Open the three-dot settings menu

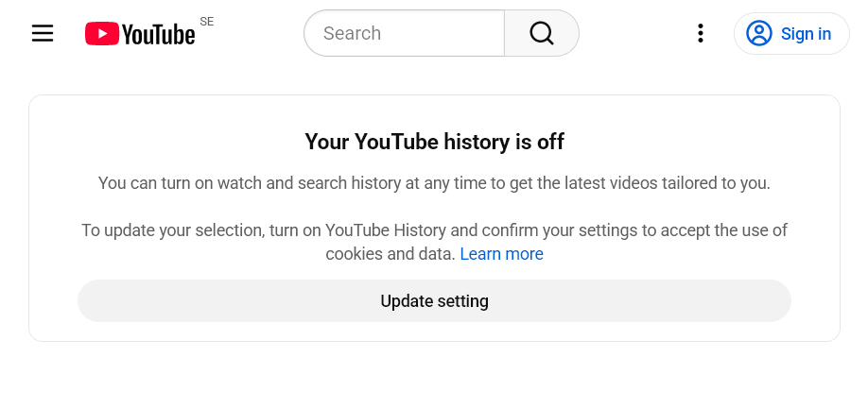coord(701,34)
